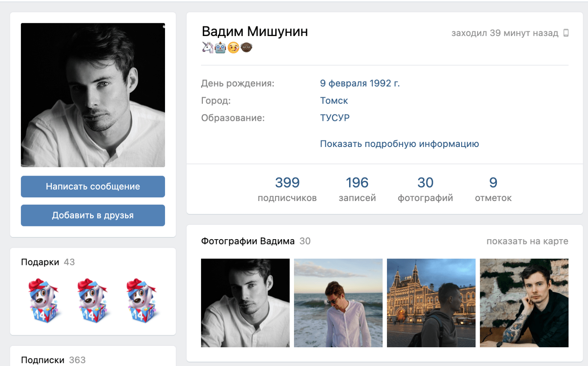Open the seaside photo thumbnail
This screenshot has height=366, width=588.
pyautogui.click(x=338, y=303)
